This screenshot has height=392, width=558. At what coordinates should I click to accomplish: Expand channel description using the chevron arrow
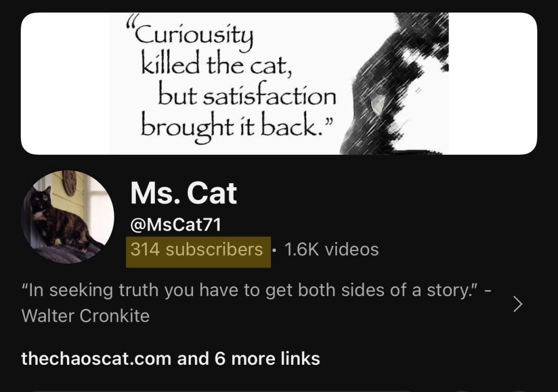tap(518, 304)
